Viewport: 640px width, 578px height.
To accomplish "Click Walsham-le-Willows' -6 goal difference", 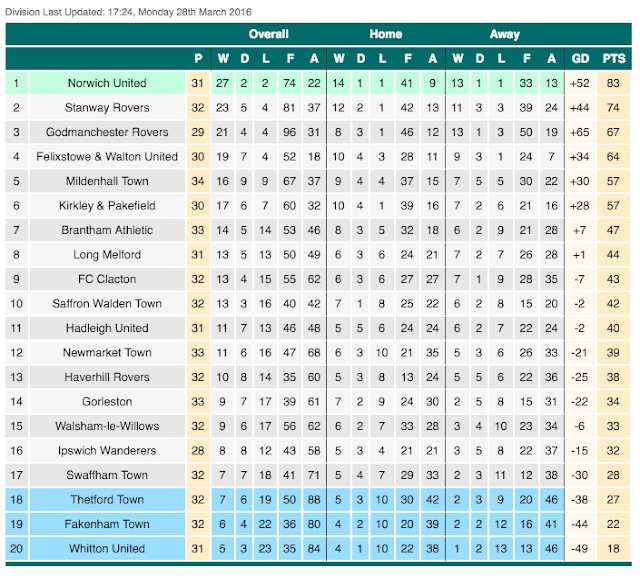I will tap(580, 426).
